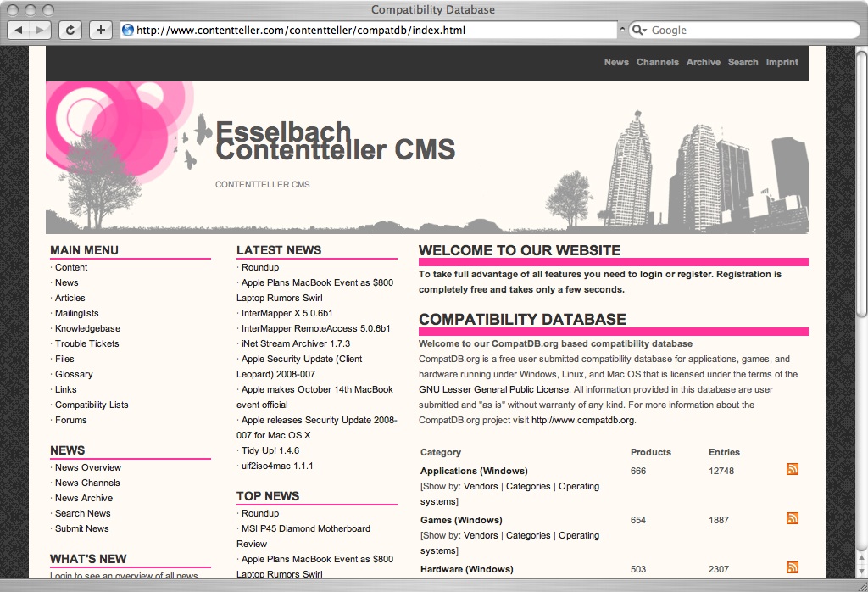The height and width of the screenshot is (592, 868).
Task: Open Trouble Tickets link
Action: (87, 343)
